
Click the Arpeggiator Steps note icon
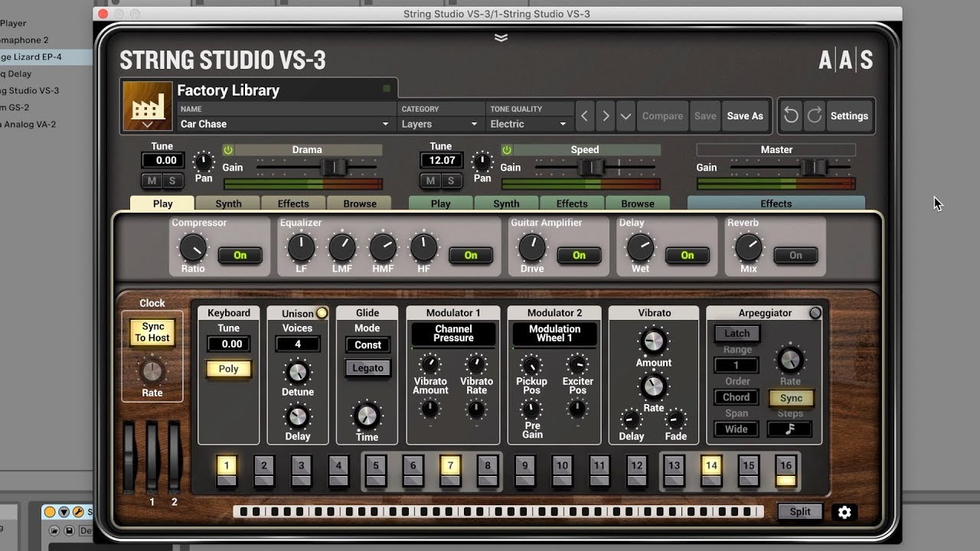pos(789,429)
